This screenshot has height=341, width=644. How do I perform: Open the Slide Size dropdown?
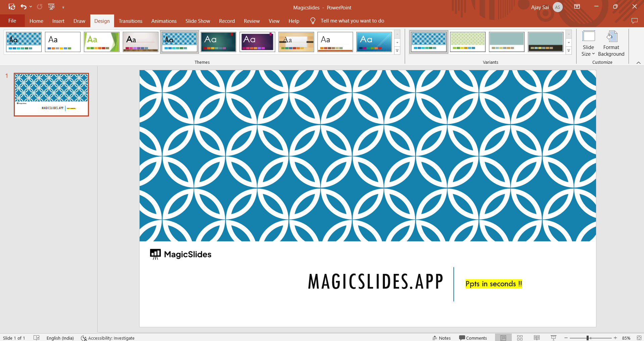pyautogui.click(x=588, y=44)
